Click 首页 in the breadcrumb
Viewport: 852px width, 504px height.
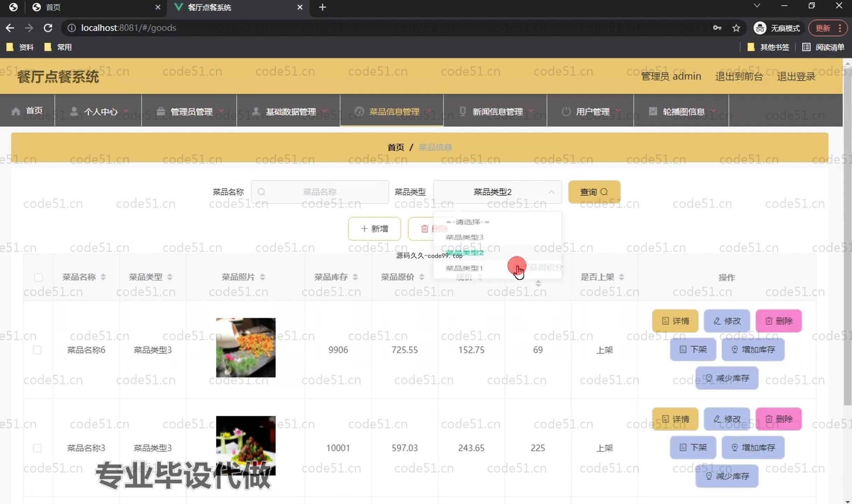[x=396, y=147]
